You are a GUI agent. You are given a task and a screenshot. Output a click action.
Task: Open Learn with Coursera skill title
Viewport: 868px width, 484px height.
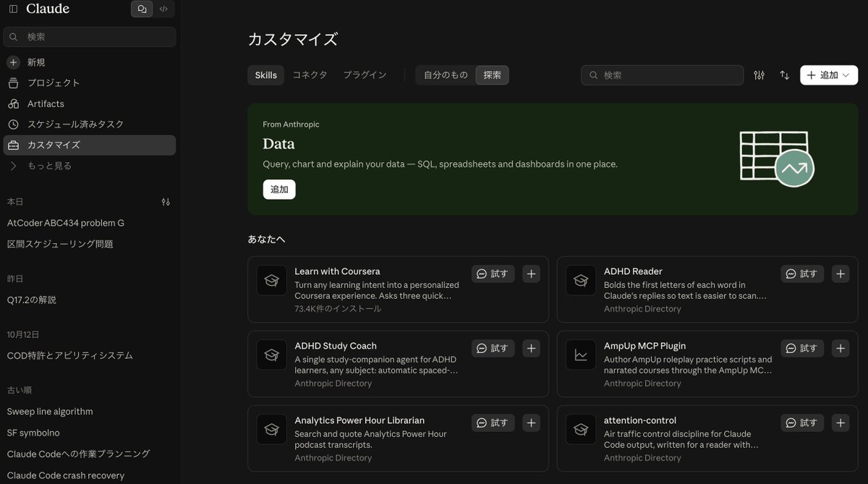pyautogui.click(x=337, y=271)
